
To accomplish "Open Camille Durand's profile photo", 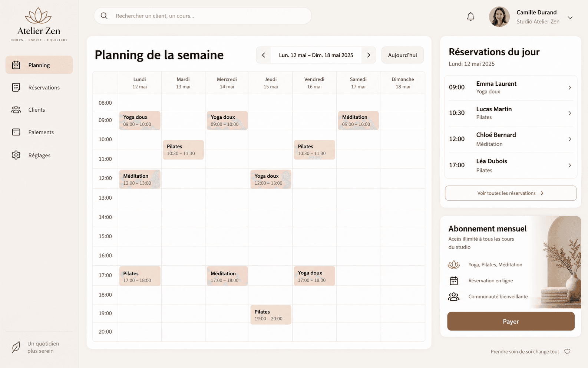I will coord(499,17).
